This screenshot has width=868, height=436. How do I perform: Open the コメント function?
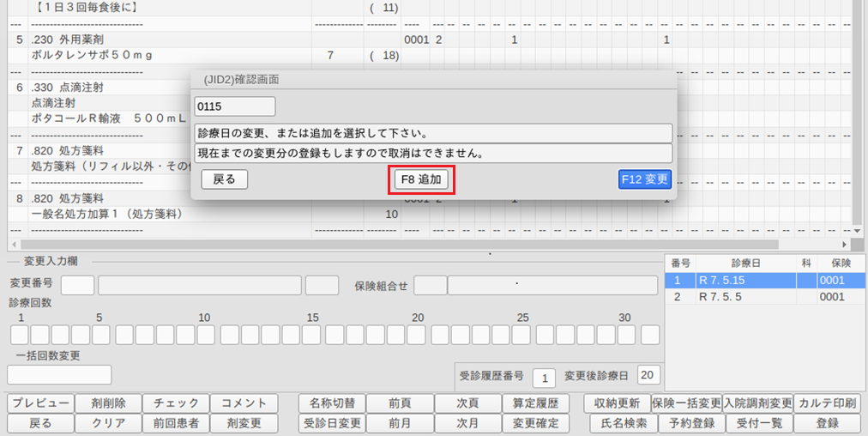(244, 403)
